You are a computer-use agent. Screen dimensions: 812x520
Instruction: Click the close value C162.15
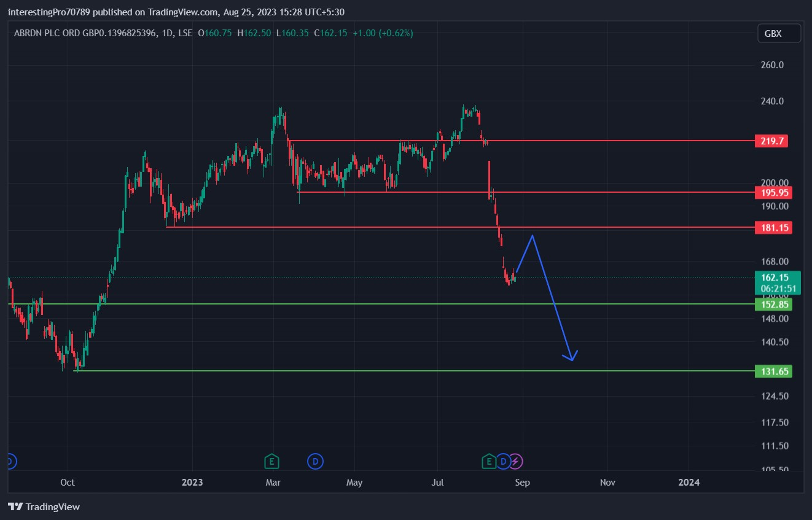point(330,33)
